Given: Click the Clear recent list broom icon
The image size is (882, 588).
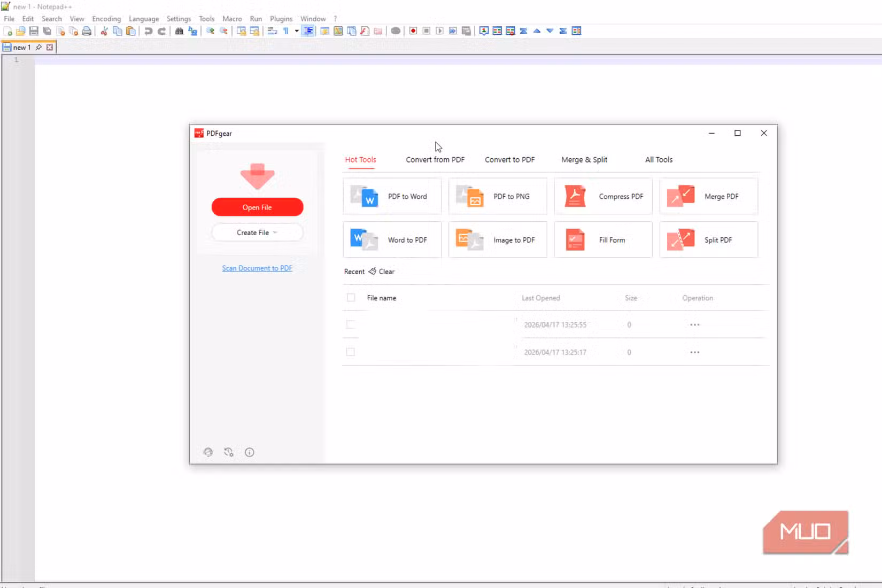Looking at the screenshot, I should (373, 272).
